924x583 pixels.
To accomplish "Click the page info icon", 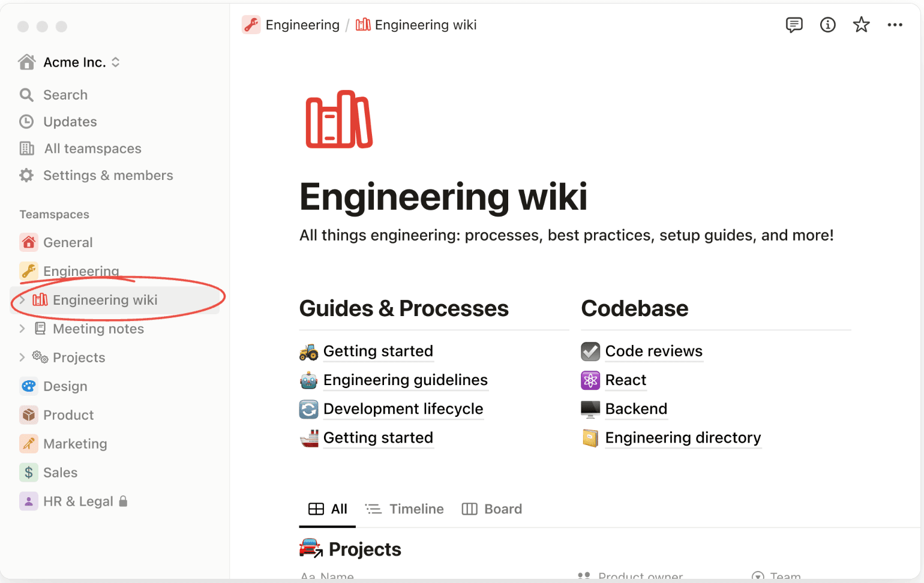I will pyautogui.click(x=827, y=25).
